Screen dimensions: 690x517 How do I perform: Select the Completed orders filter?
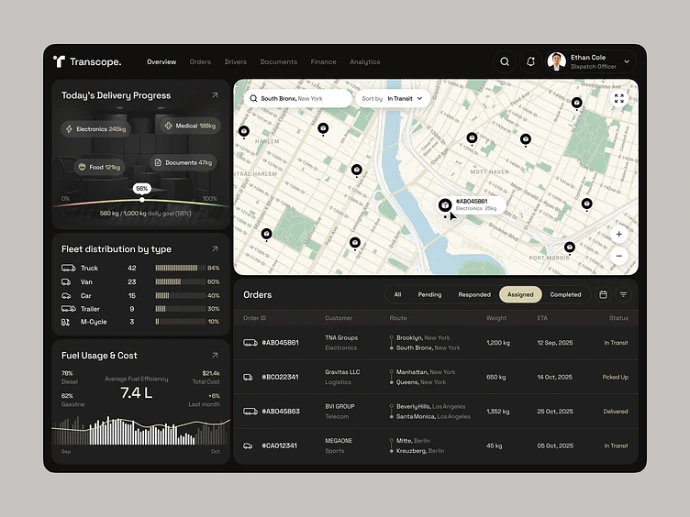565,295
